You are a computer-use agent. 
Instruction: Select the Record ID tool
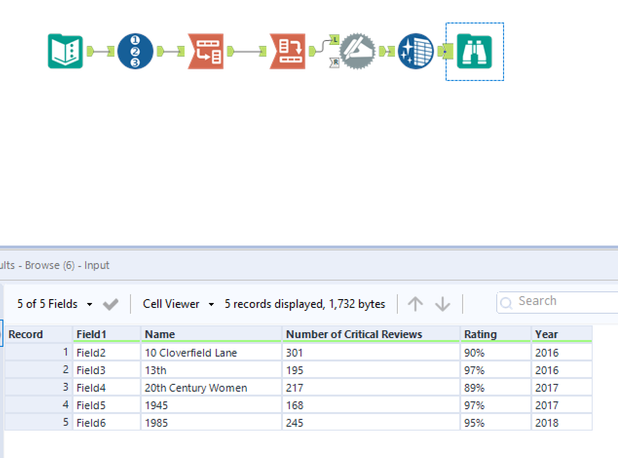click(x=135, y=51)
